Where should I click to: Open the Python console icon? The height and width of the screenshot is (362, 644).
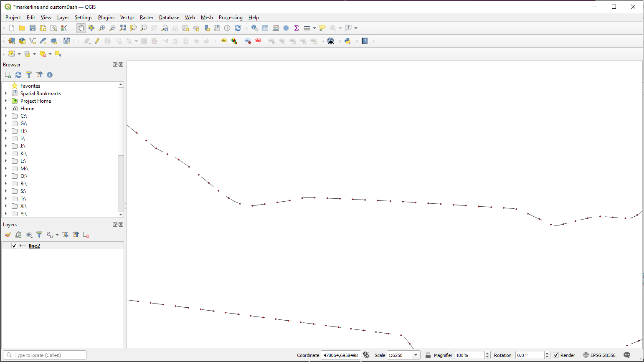347,41
